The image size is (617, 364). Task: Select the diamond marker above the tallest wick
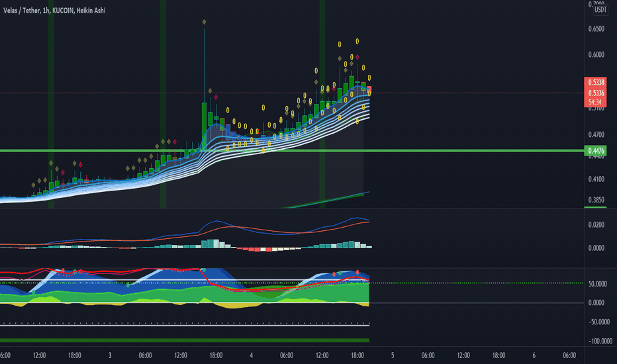204,22
